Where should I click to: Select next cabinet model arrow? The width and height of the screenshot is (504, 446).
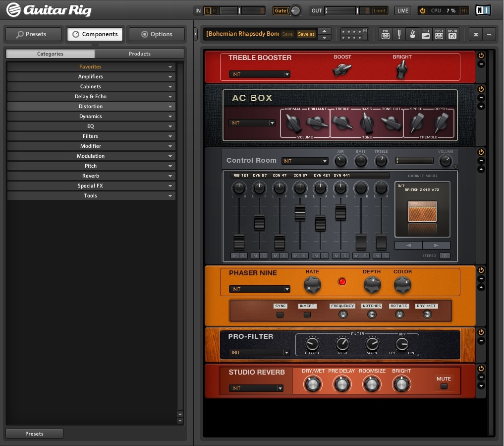(x=436, y=245)
